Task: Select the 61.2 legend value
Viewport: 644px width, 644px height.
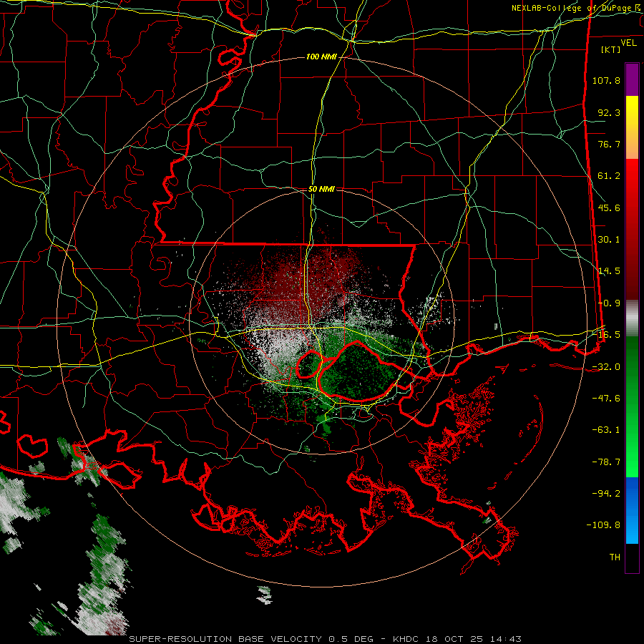Action: coord(609,176)
